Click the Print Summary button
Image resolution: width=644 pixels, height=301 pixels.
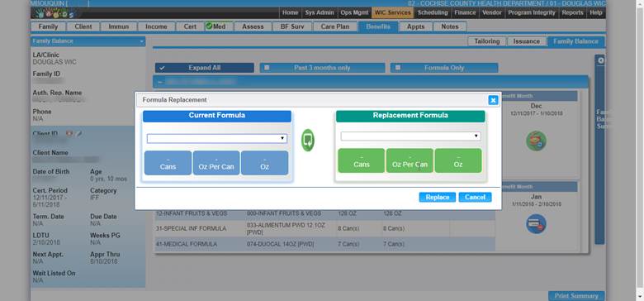[x=575, y=296]
